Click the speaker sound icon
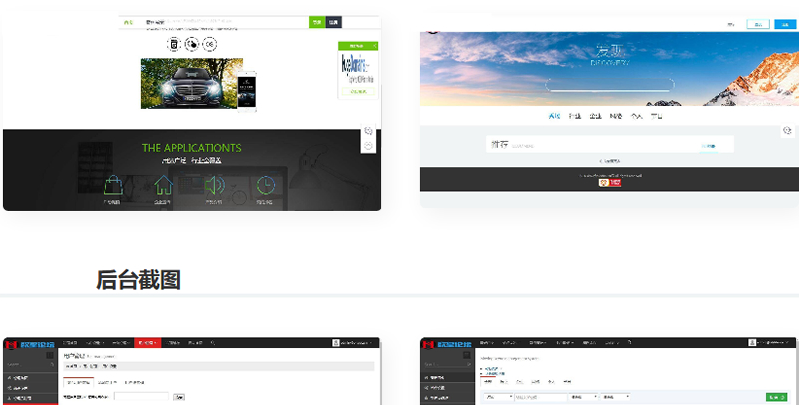Viewport: 799px width, 405px height. (x=214, y=185)
